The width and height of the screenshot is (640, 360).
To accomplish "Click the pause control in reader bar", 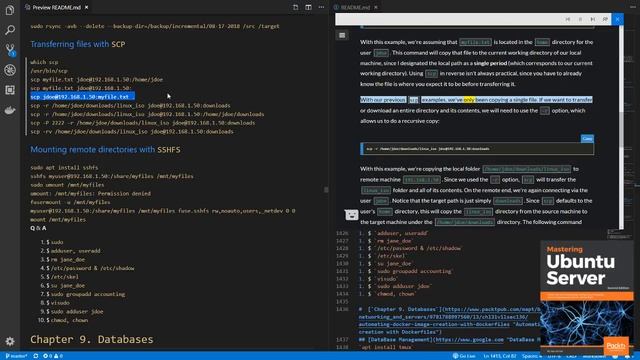I will [580, 19].
